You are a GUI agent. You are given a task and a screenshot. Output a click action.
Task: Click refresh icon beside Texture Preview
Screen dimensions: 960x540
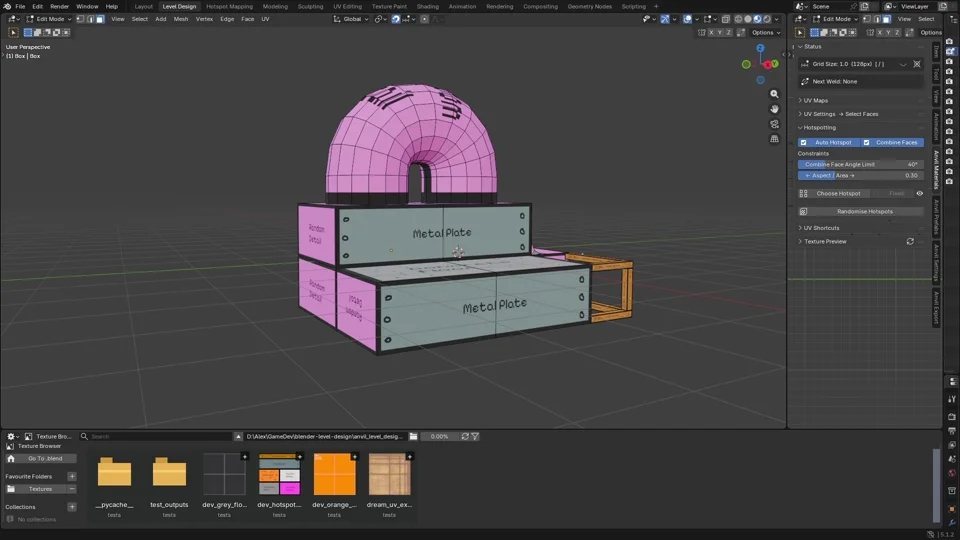point(910,242)
